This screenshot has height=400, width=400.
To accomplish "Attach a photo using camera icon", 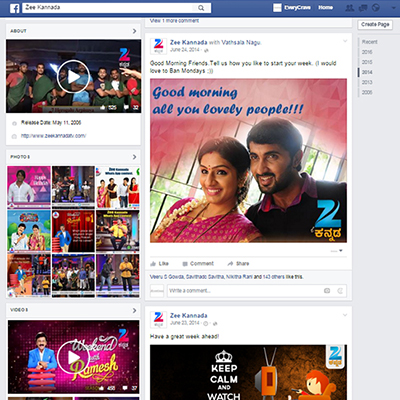I will (x=327, y=291).
